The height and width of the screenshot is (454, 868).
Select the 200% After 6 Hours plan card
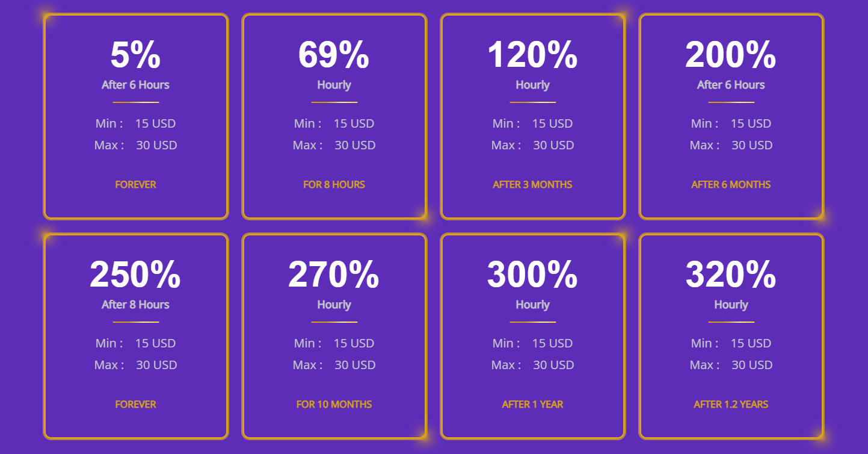tap(731, 116)
